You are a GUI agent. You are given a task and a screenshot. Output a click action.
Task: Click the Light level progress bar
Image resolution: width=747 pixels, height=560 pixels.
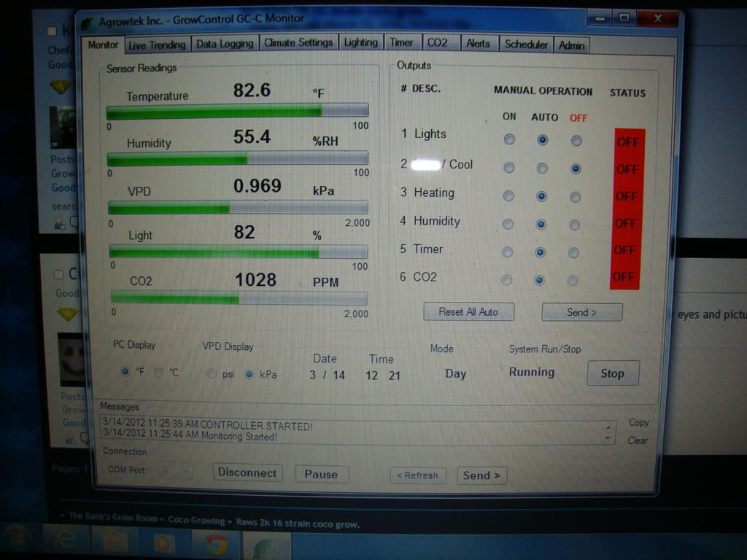click(239, 252)
